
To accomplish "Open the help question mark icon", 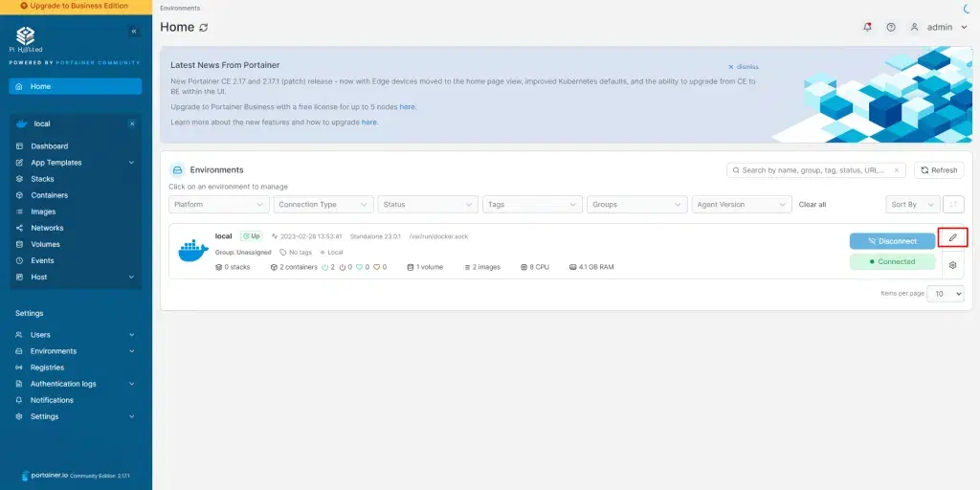I will pyautogui.click(x=891, y=27).
